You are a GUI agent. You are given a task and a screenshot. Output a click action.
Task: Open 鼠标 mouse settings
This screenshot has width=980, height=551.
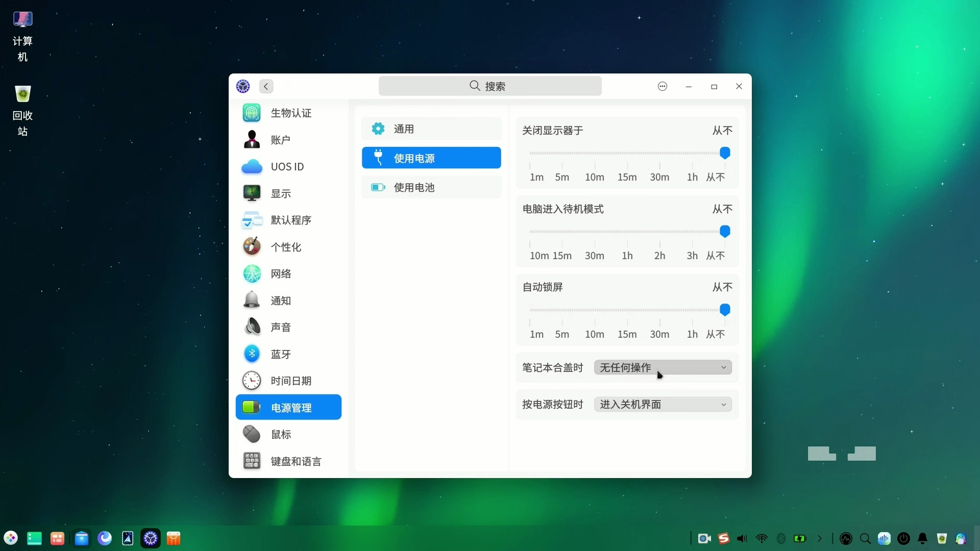(288, 434)
